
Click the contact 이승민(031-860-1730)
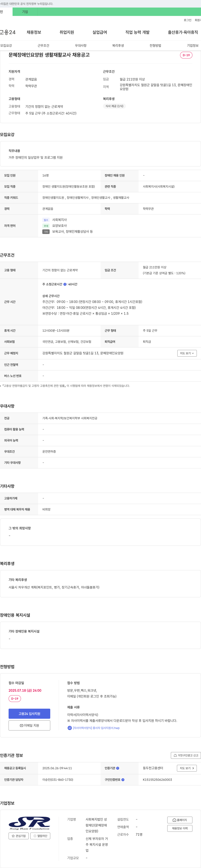pos(58,780)
